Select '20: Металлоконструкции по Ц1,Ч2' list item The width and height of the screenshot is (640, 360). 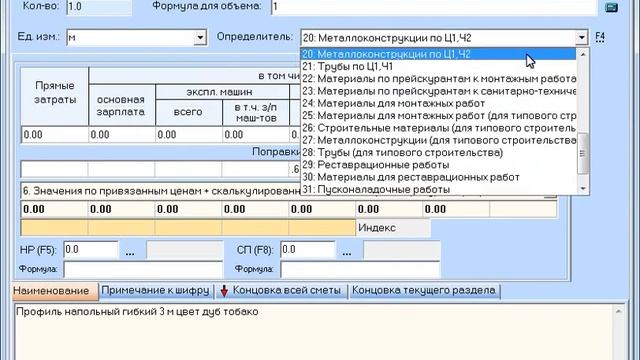[x=438, y=54]
